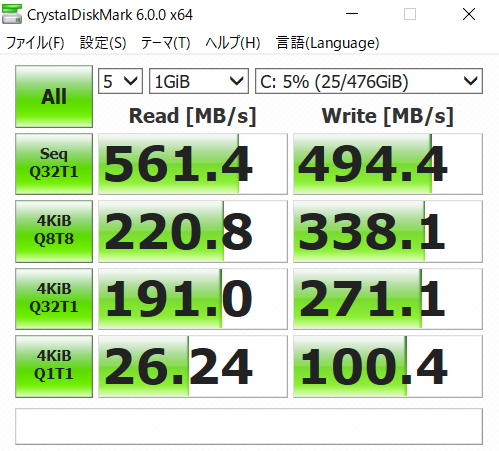Click the Seq write result 494.4

(x=388, y=164)
